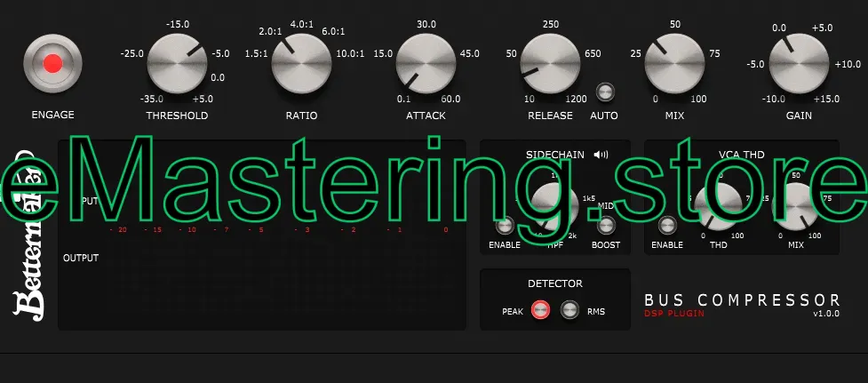
Task: Click the 60.0 attack scale value
Action: (450, 99)
